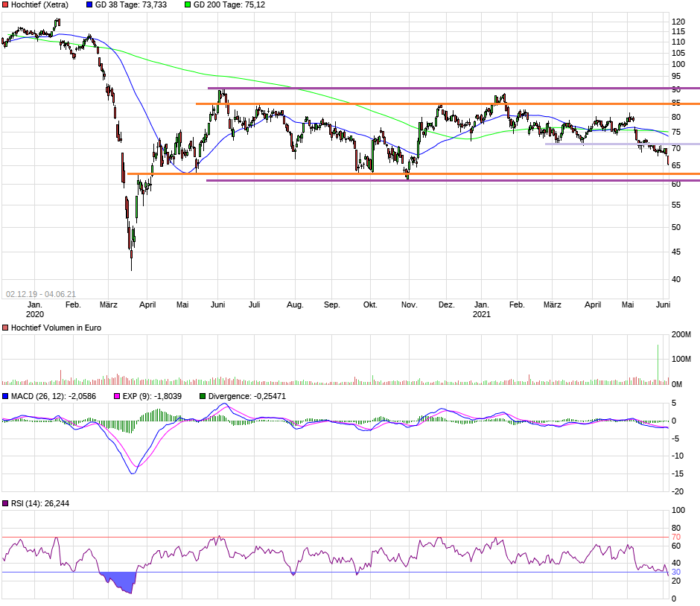
Task: Click the red '70' RSI threshold label
Action: (676, 538)
